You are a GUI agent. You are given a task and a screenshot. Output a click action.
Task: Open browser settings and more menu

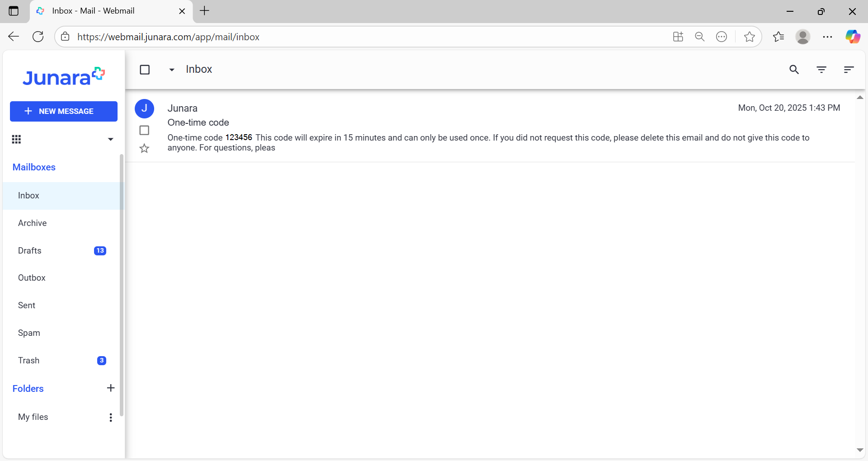[827, 37]
